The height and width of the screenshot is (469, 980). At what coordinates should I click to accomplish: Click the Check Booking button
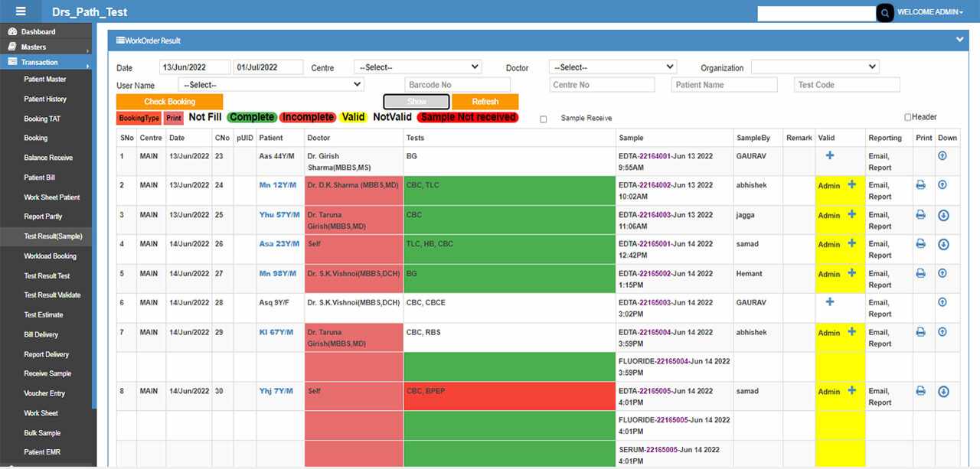pyautogui.click(x=169, y=102)
